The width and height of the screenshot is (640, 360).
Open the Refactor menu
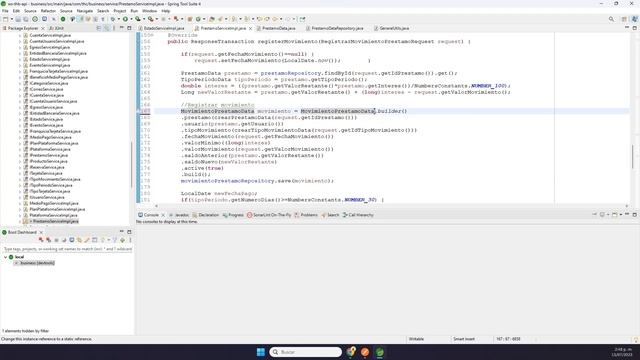(x=48, y=11)
